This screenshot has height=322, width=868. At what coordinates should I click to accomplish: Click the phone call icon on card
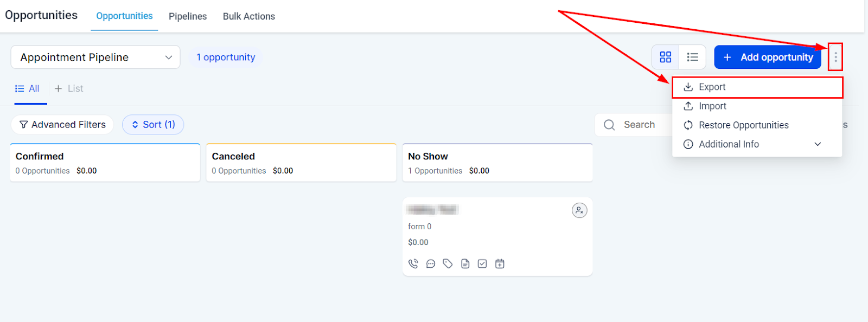[413, 263]
